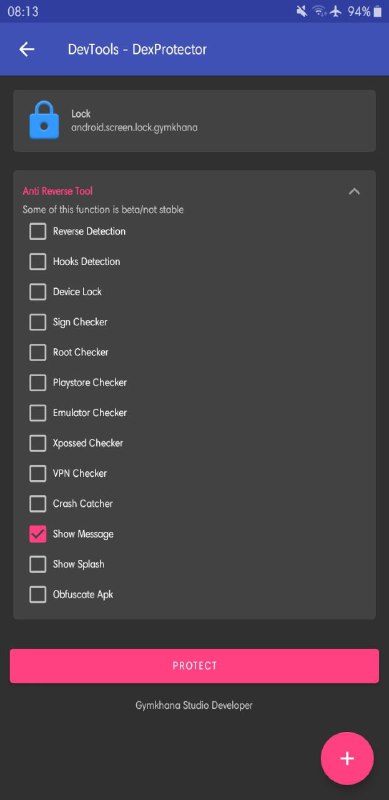Tap the pink plus floating button
Screen dimensions: 389x800
(x=347, y=758)
